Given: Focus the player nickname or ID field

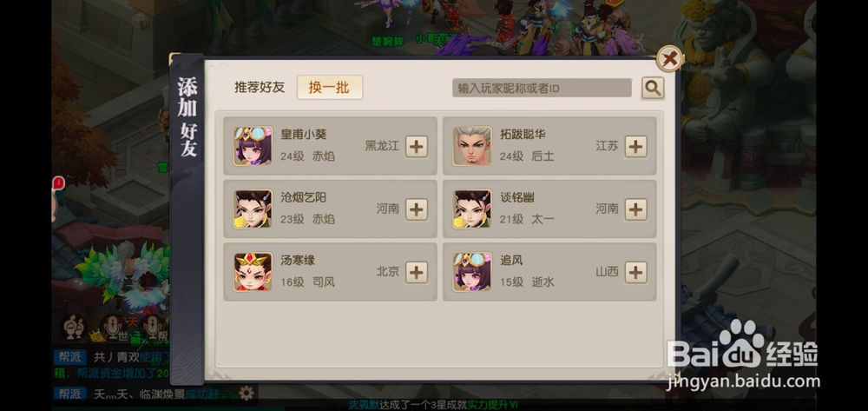Looking at the screenshot, I should point(542,88).
